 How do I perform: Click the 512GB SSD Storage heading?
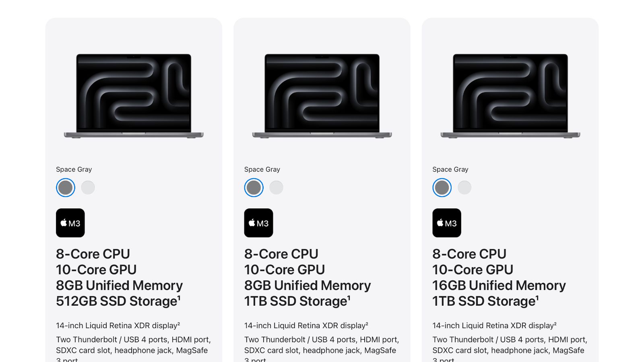117,301
